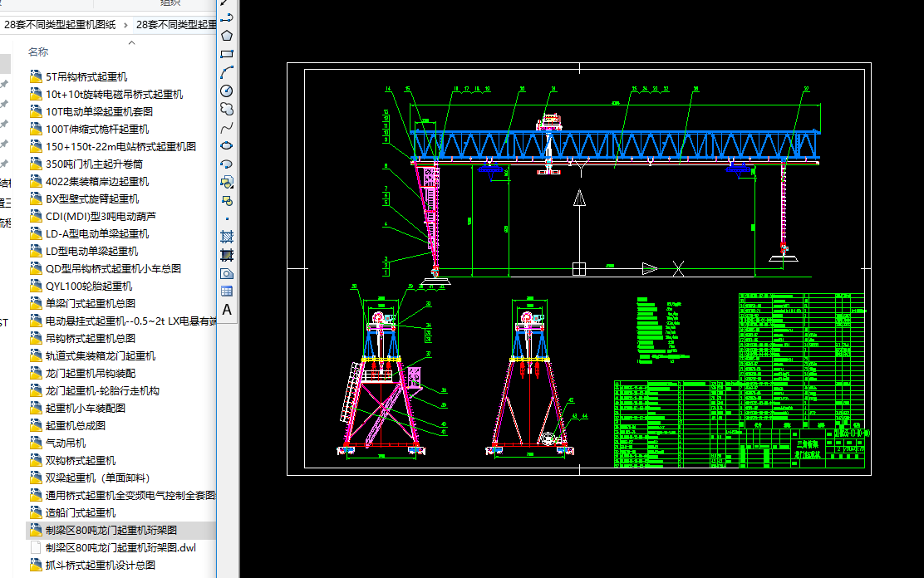This screenshot has height=578, width=924.
Task: Select the Multiline Text 'A' tool
Action: point(226,310)
